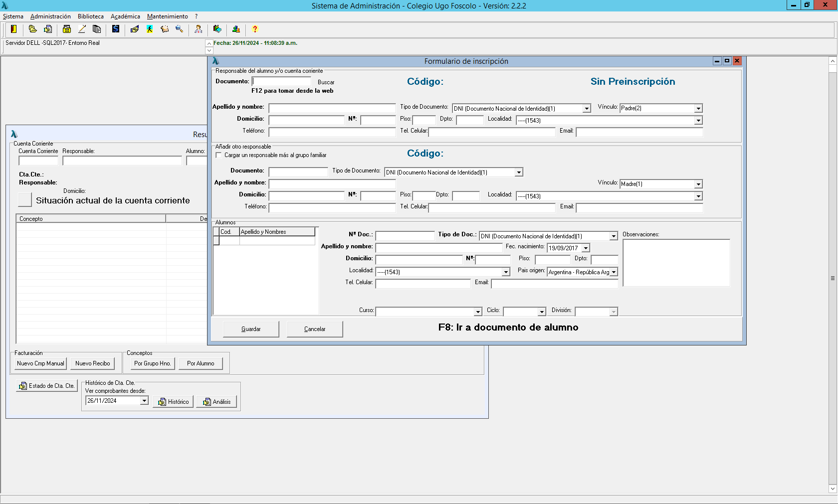Viewport: 838px width, 504px height.
Task: Click the pencil edit toolbar icon
Action: [82, 29]
